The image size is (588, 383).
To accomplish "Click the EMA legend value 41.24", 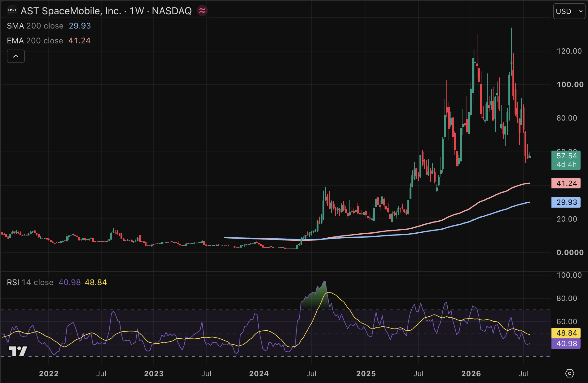I will (80, 41).
